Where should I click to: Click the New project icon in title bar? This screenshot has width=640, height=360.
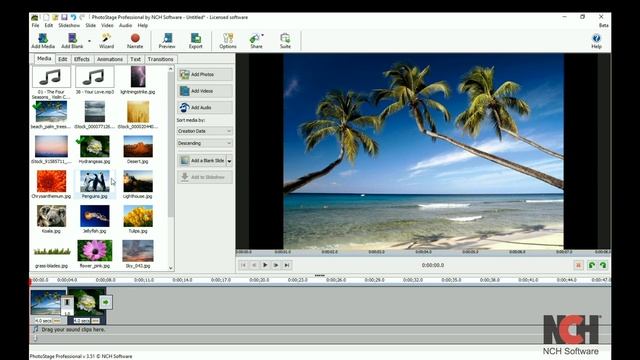tap(46, 17)
